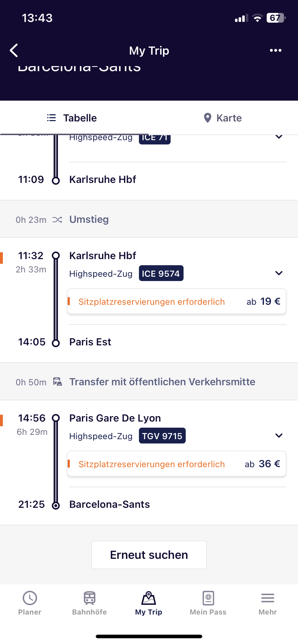Tap the back arrow in the header

[x=14, y=50]
